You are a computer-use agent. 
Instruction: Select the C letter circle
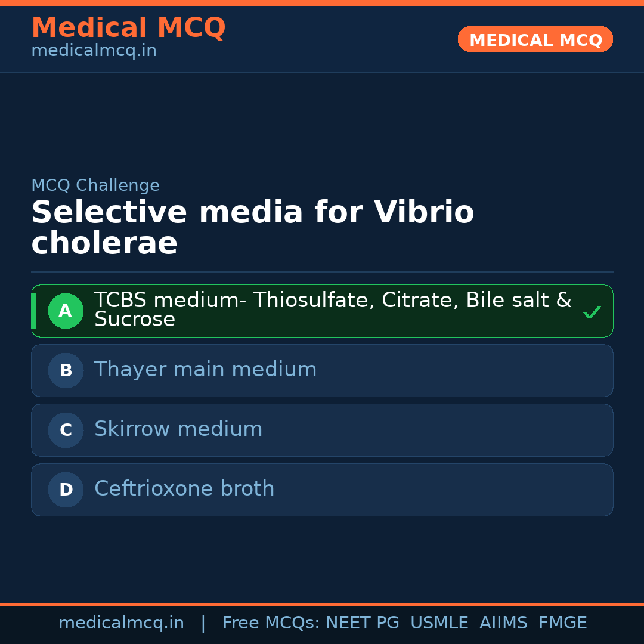66,430
